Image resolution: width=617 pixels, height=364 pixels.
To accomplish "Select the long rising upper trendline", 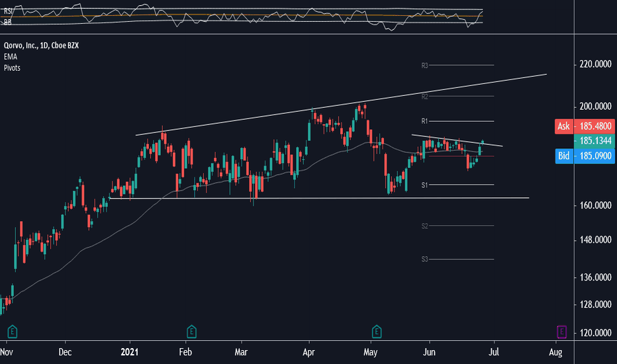I will point(341,105).
